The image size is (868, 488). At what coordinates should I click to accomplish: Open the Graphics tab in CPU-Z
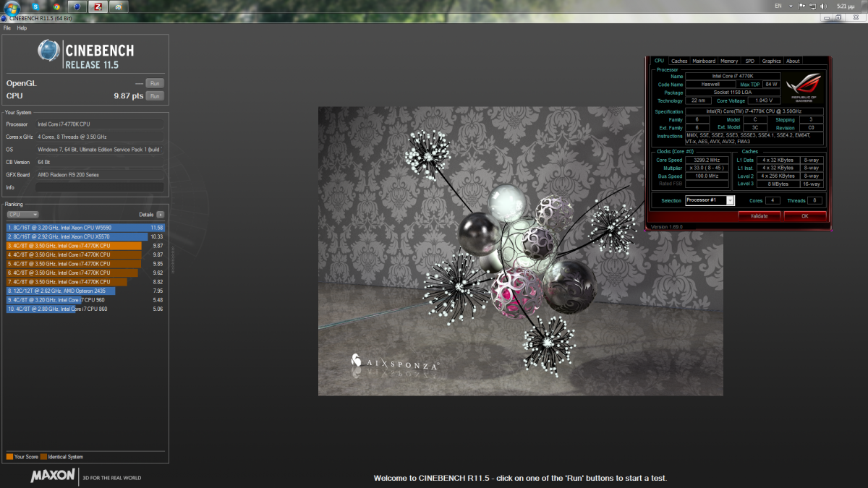(x=772, y=61)
